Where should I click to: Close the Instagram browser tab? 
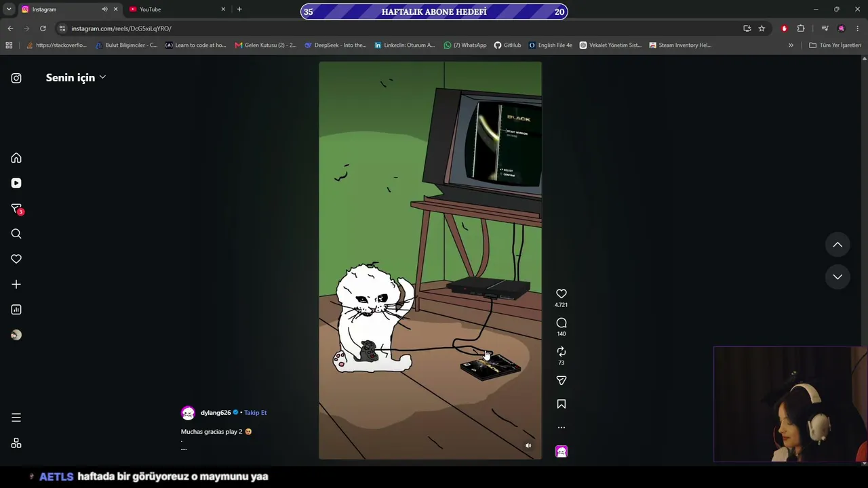coord(115,9)
